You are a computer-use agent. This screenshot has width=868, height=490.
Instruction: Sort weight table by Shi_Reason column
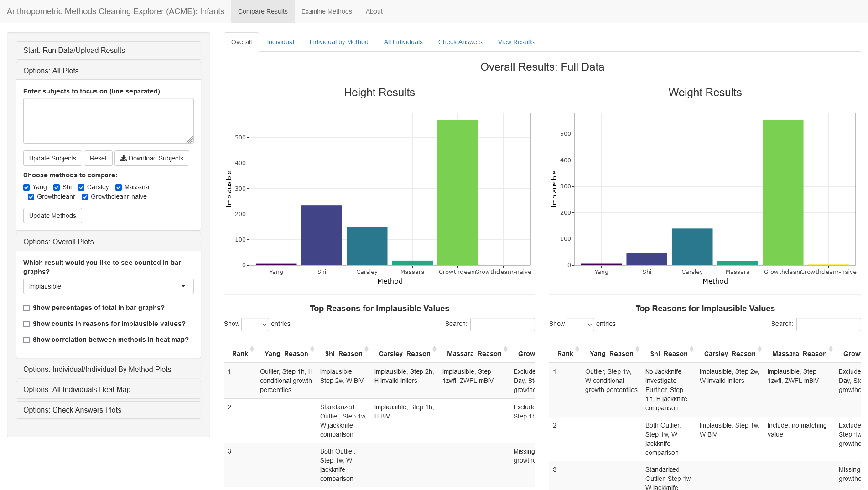[669, 354]
